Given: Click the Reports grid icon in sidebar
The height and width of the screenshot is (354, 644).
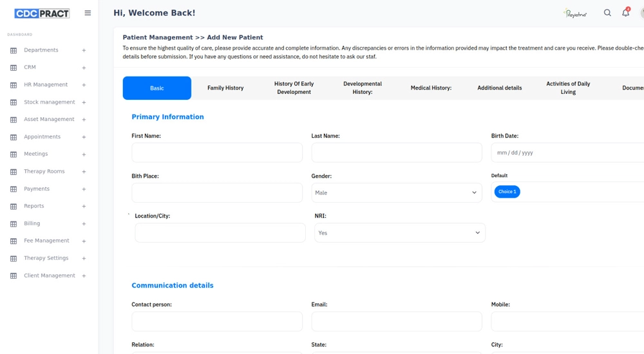Looking at the screenshot, I should (x=14, y=207).
